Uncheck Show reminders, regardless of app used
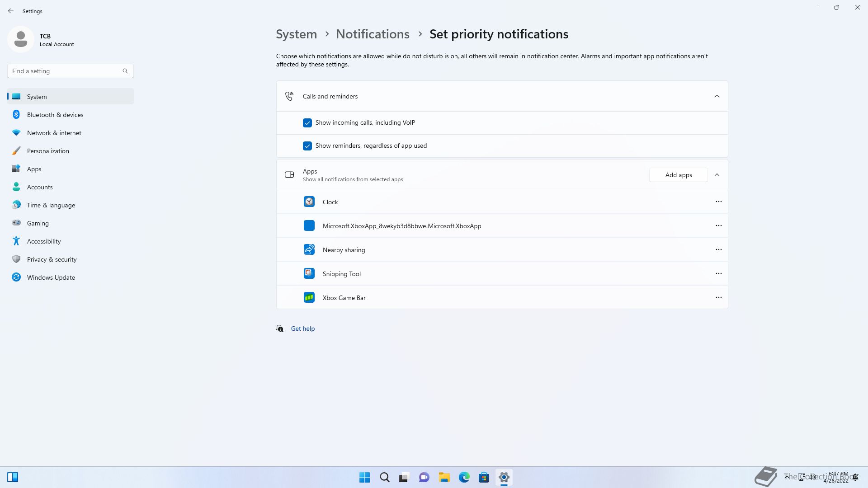The width and height of the screenshot is (868, 488). (x=307, y=146)
